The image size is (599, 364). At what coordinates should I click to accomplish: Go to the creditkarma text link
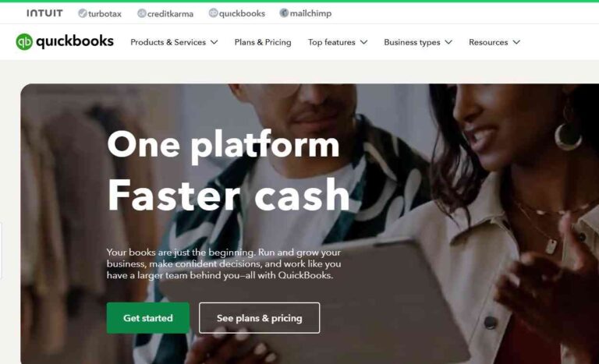(x=170, y=14)
